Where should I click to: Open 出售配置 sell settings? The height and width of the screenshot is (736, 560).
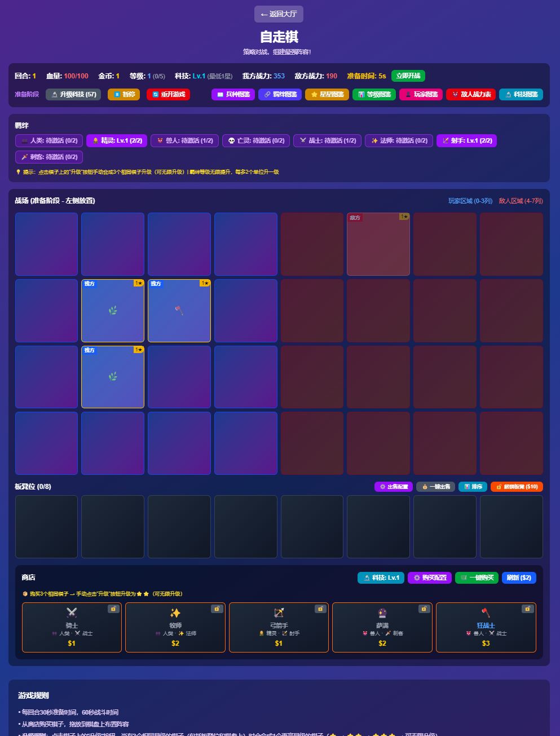394,487
